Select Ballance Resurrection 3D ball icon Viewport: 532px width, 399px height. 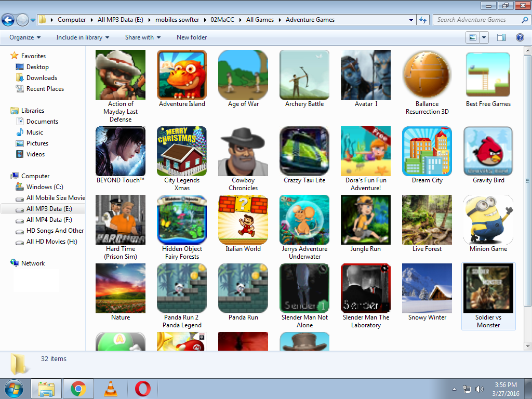point(427,75)
